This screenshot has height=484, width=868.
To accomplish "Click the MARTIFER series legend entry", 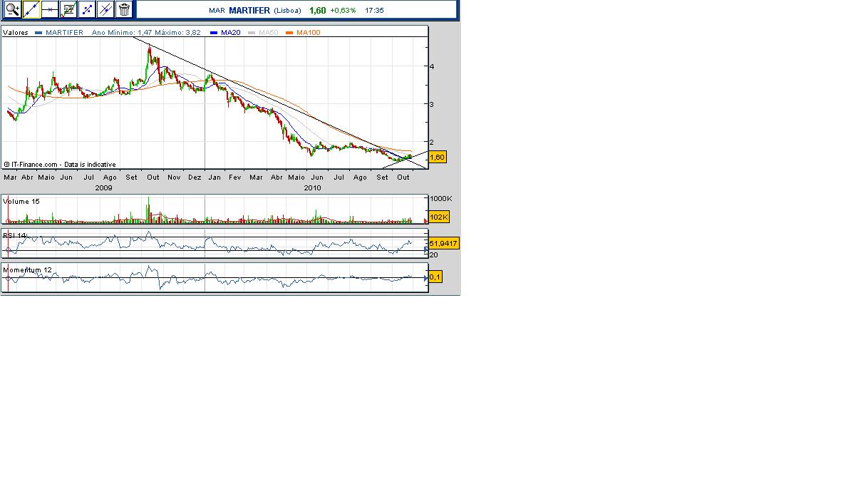I will (x=64, y=33).
